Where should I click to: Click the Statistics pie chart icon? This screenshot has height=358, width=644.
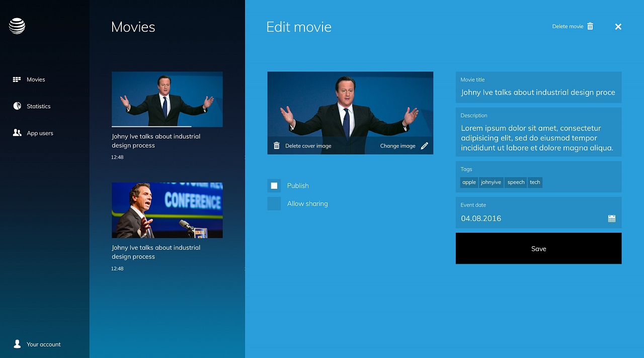click(17, 106)
